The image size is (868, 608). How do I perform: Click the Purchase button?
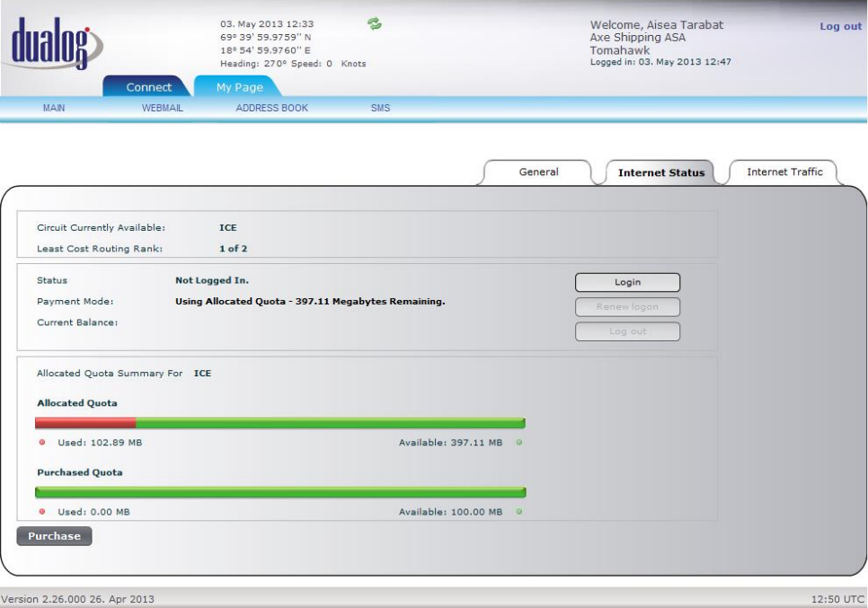[54, 535]
